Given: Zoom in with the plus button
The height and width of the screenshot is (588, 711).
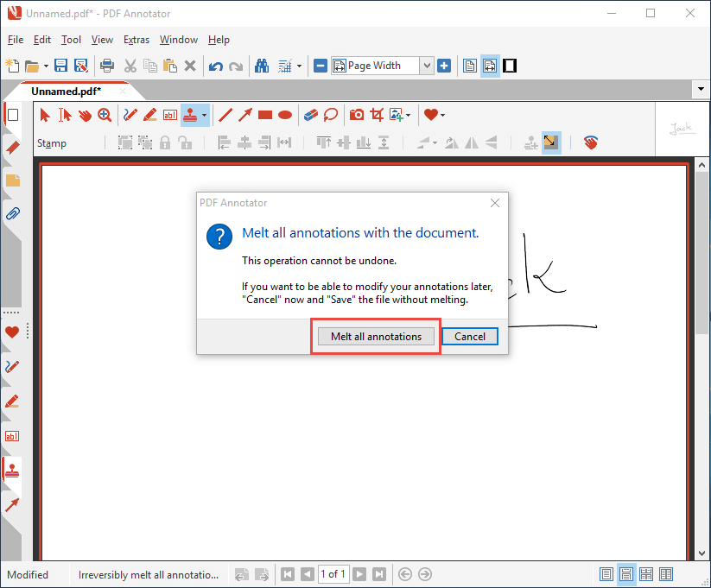Looking at the screenshot, I should [x=444, y=66].
